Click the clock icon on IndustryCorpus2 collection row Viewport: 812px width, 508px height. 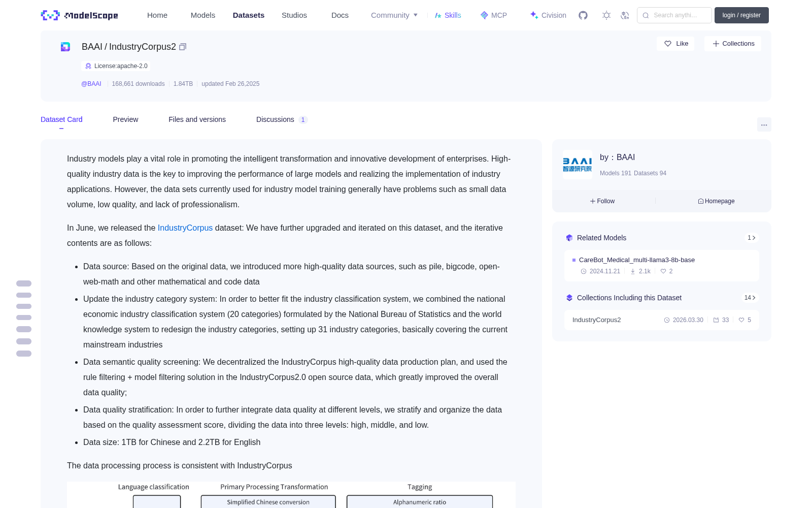pos(667,320)
